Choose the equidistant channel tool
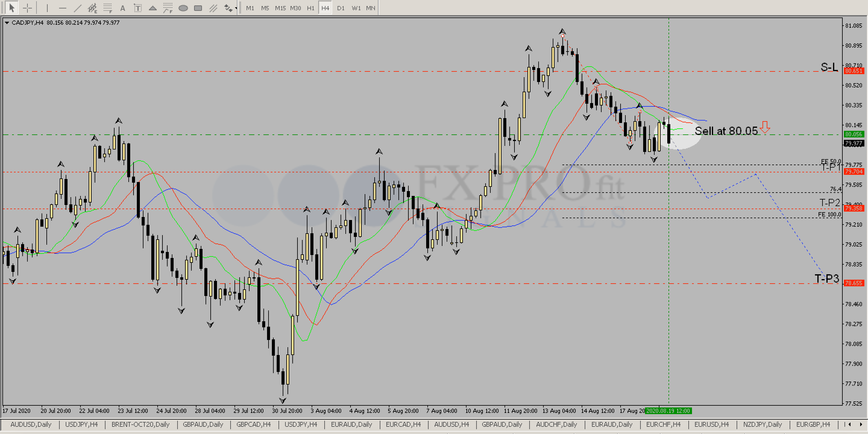The width and height of the screenshot is (868, 434). click(92, 8)
